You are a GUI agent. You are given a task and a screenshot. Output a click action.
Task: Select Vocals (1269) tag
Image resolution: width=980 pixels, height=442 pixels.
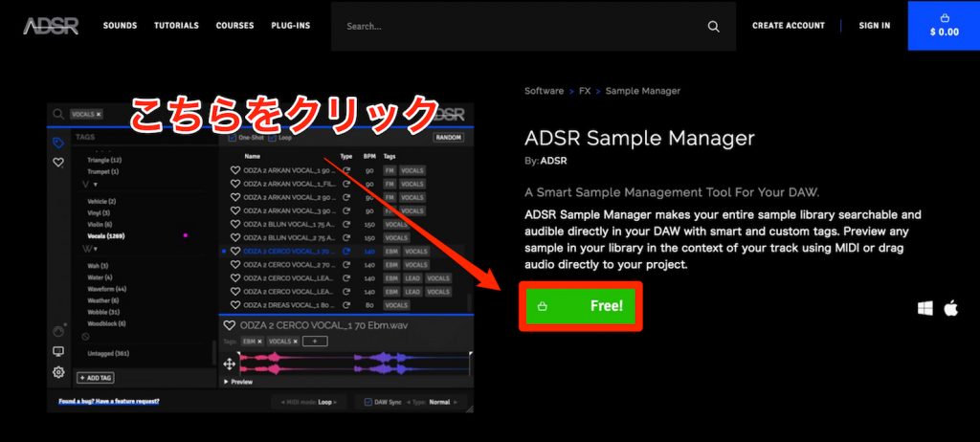pyautogui.click(x=108, y=235)
